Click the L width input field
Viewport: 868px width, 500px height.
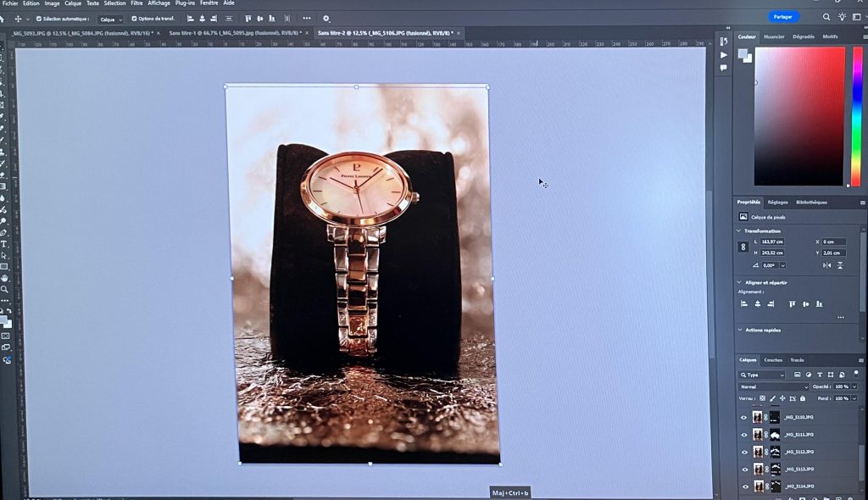click(x=772, y=242)
